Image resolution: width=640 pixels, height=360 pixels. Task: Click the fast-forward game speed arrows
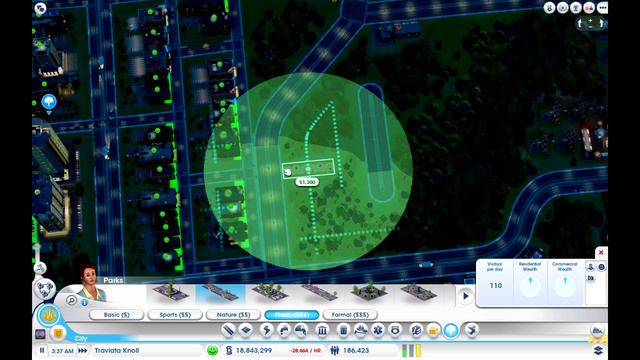(x=82, y=350)
